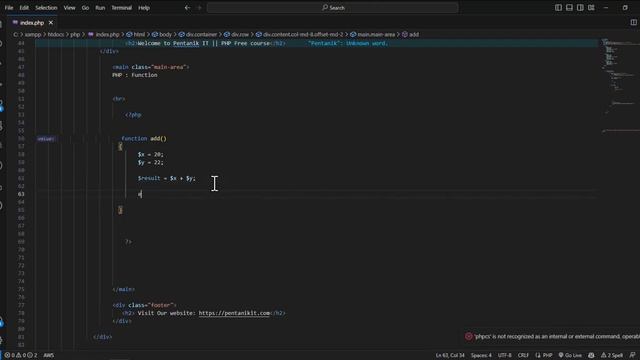
Task: Click the AWS status bar item
Action: 49,355
